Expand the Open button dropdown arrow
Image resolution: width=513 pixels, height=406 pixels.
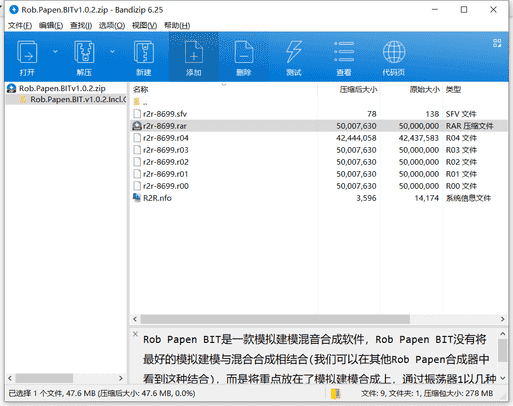click(x=55, y=52)
